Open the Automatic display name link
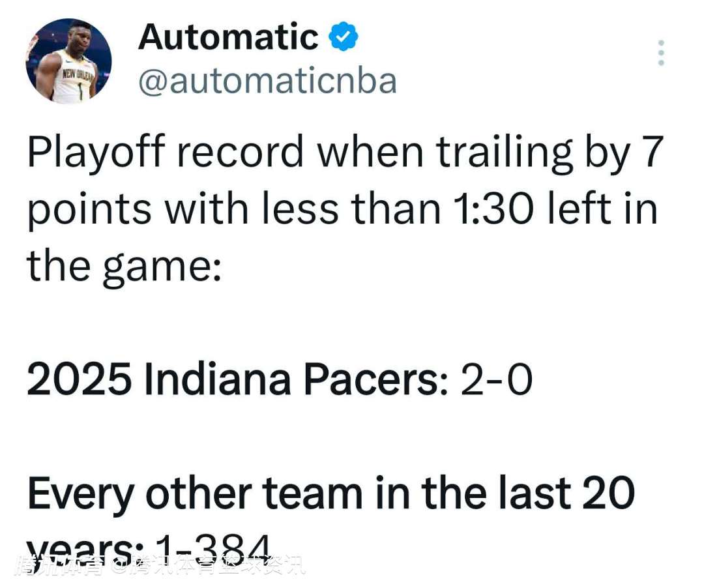The width and height of the screenshot is (704, 588). click(x=229, y=37)
